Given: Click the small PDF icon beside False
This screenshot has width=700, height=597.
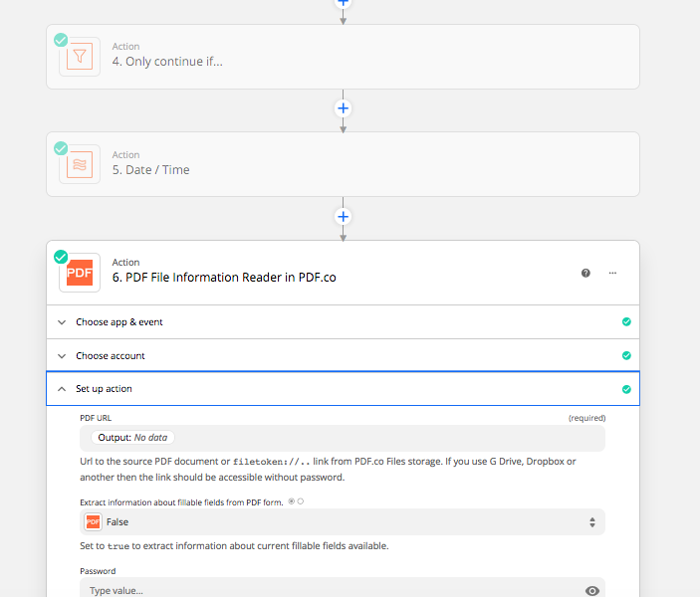Looking at the screenshot, I should click(93, 522).
